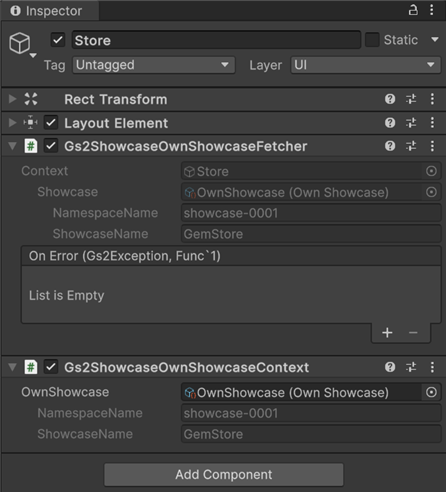Toggle the Store GameObject active checkbox
Screen dimensions: 446x492
[x=58, y=40]
